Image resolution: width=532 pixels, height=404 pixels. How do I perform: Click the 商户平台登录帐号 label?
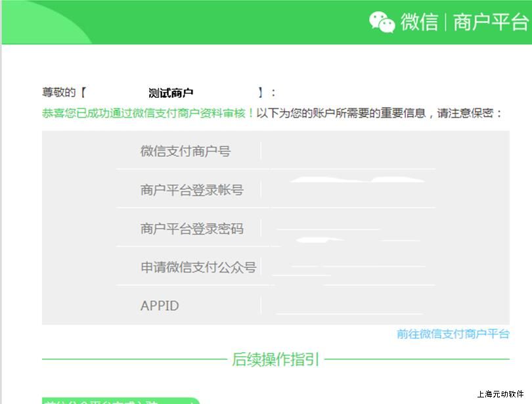pyautogui.click(x=191, y=190)
